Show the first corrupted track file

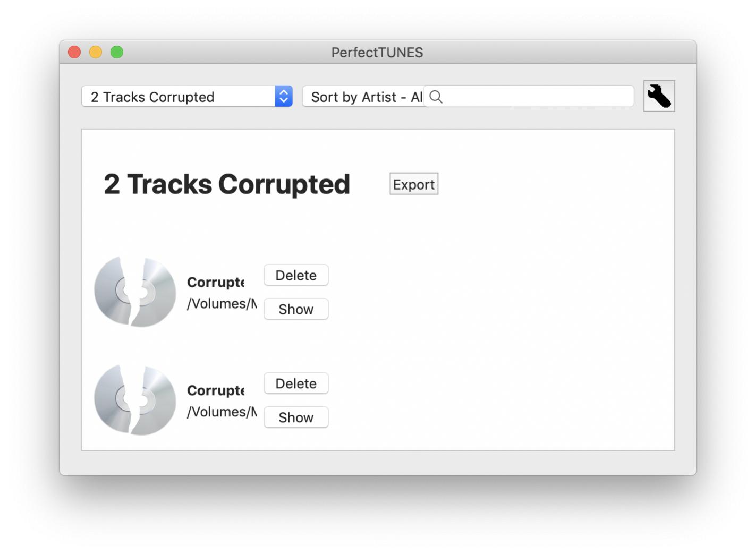(x=296, y=309)
